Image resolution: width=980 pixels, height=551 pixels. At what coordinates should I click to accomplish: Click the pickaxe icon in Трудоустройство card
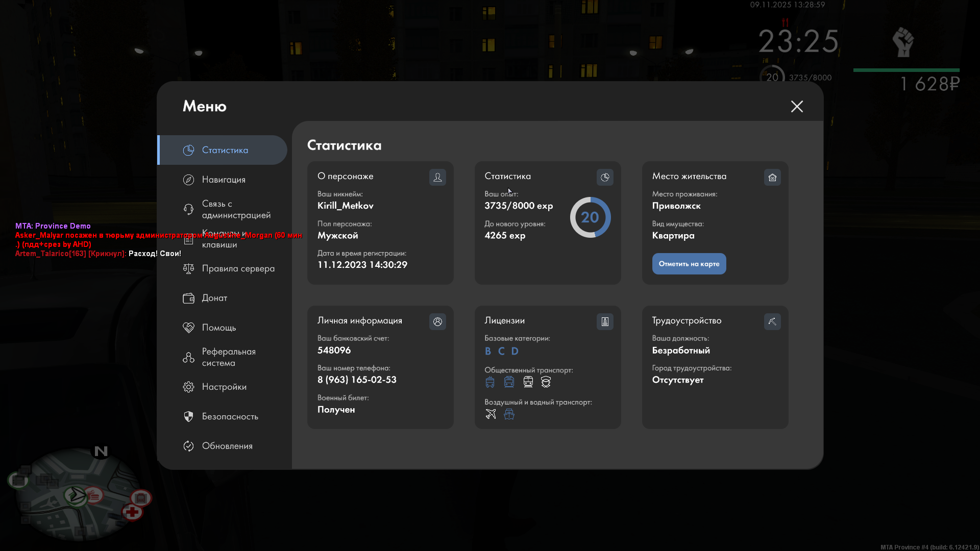(x=772, y=321)
